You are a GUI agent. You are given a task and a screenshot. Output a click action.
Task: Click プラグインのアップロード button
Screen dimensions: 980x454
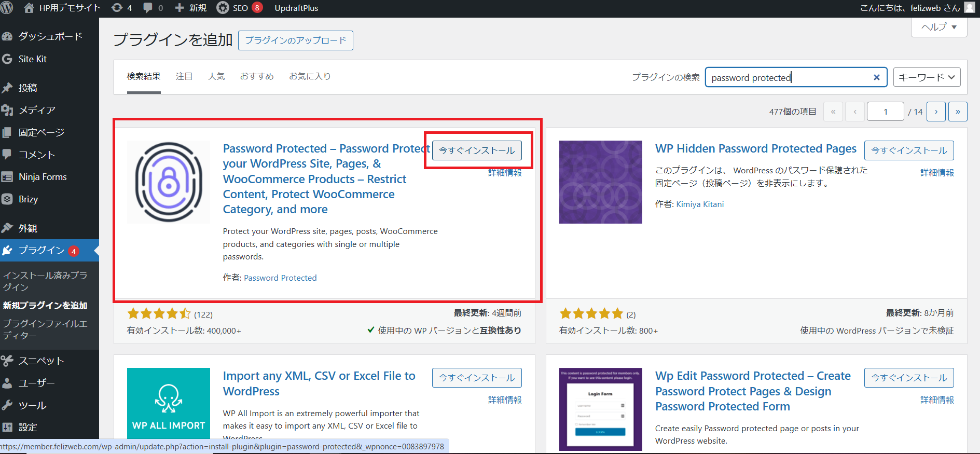296,40
